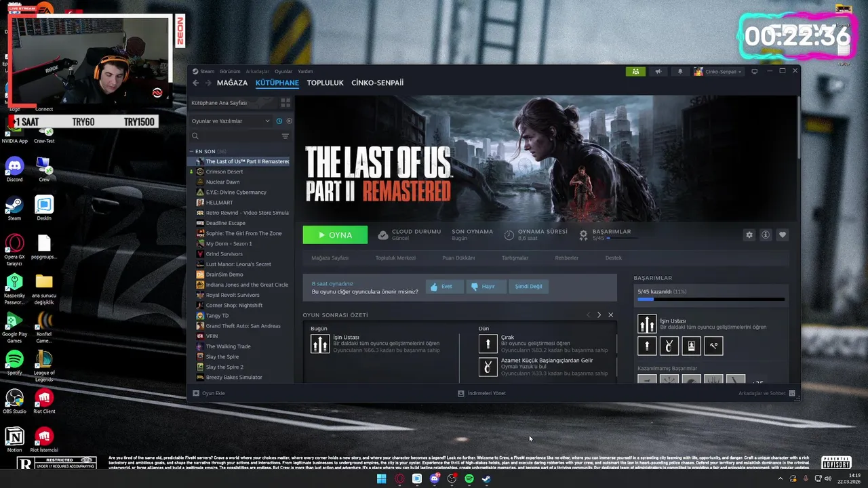Open the Topluluk Merkezi link
This screenshot has height=488, width=868.
[x=395, y=258]
